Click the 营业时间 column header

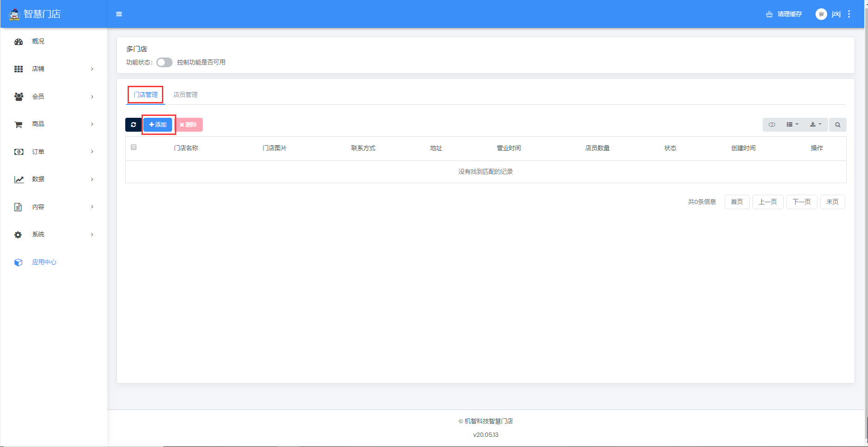coord(509,148)
